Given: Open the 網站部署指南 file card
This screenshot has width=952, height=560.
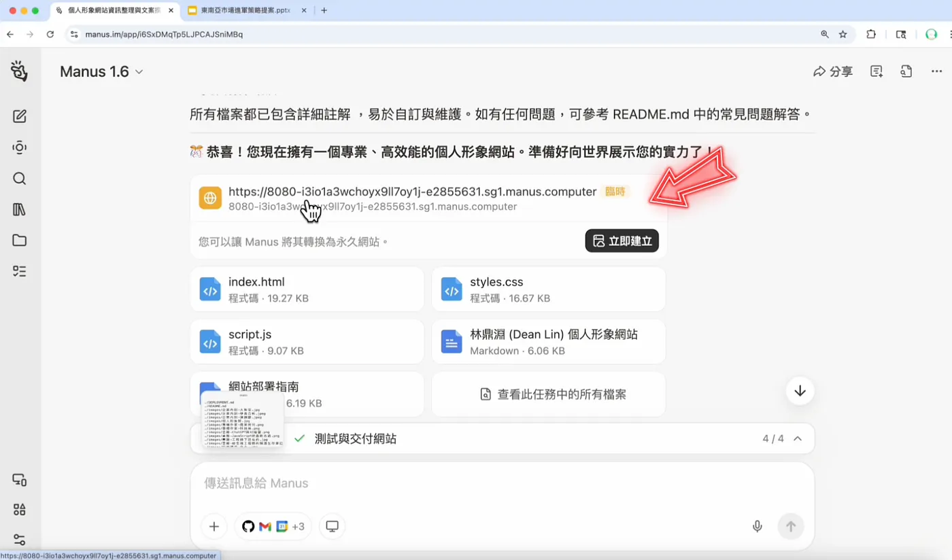Looking at the screenshot, I should coord(307,394).
